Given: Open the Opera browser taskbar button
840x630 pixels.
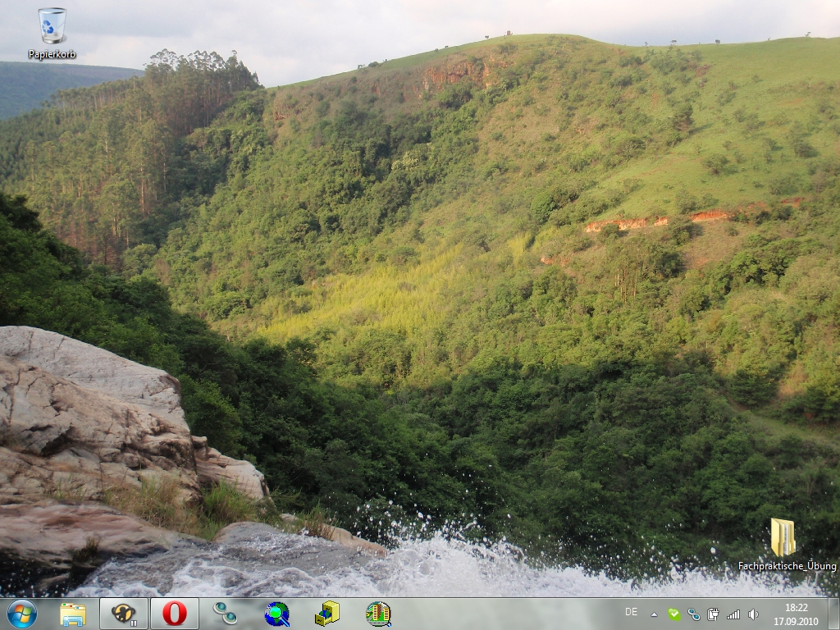Looking at the screenshot, I should [x=175, y=614].
